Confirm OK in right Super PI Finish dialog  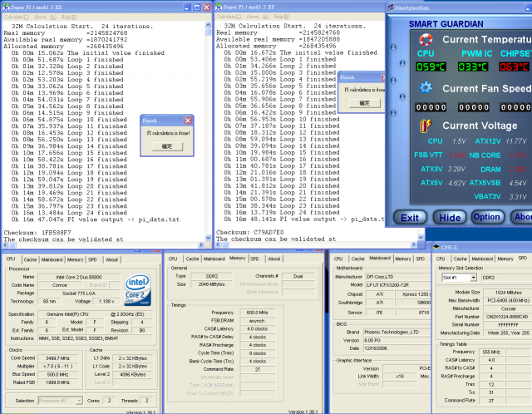pyautogui.click(x=365, y=103)
